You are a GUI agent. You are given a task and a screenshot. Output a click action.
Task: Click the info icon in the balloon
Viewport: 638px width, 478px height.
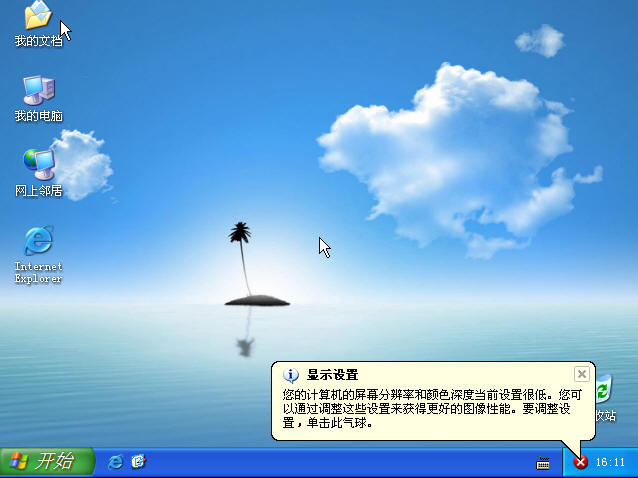(x=291, y=375)
